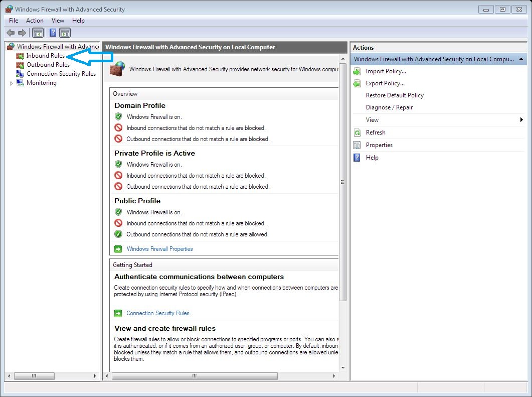Click the large firewall globe icon in overview banner

[x=117, y=69]
